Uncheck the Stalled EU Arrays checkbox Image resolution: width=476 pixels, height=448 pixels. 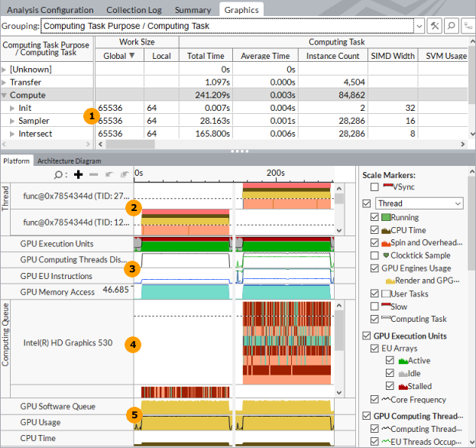click(390, 386)
